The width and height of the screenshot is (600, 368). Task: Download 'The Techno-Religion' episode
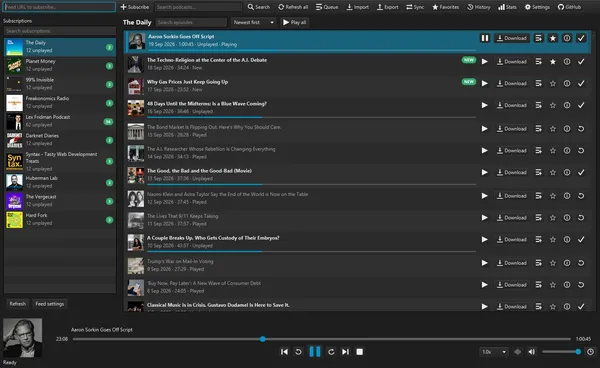[512, 62]
